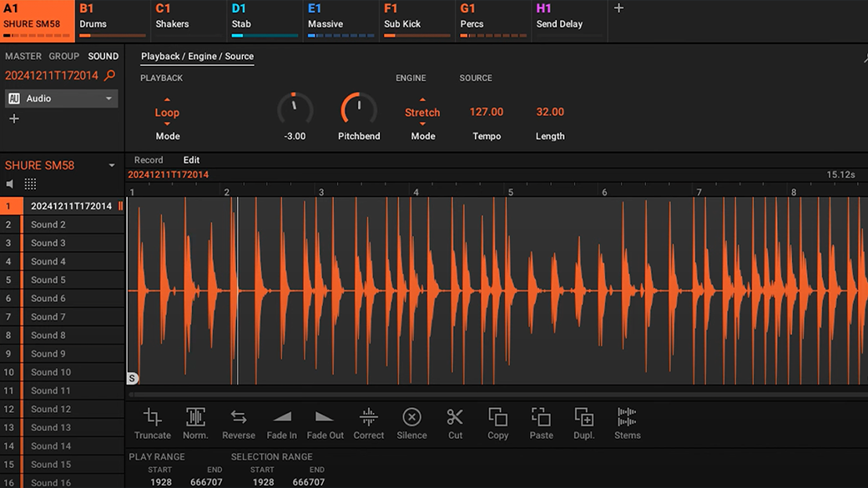The image size is (868, 488).
Task: Select Sound 8 slot
Action: (62, 335)
